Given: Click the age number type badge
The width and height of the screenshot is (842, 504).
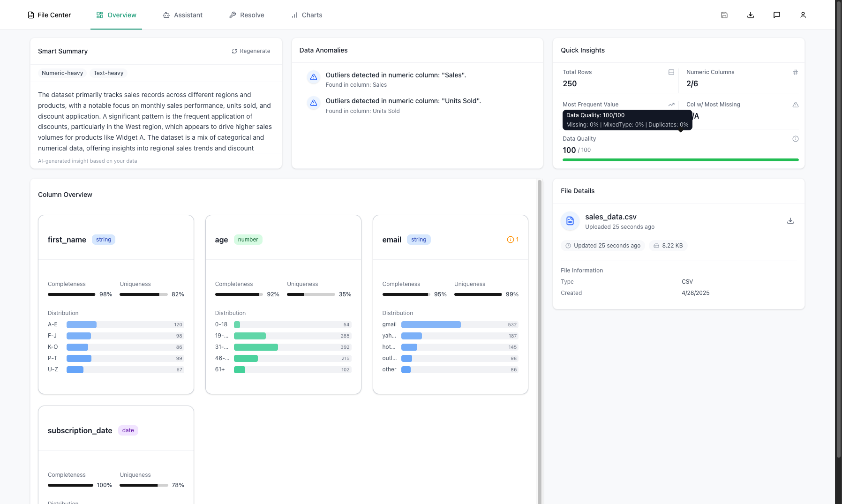Looking at the screenshot, I should (x=248, y=240).
